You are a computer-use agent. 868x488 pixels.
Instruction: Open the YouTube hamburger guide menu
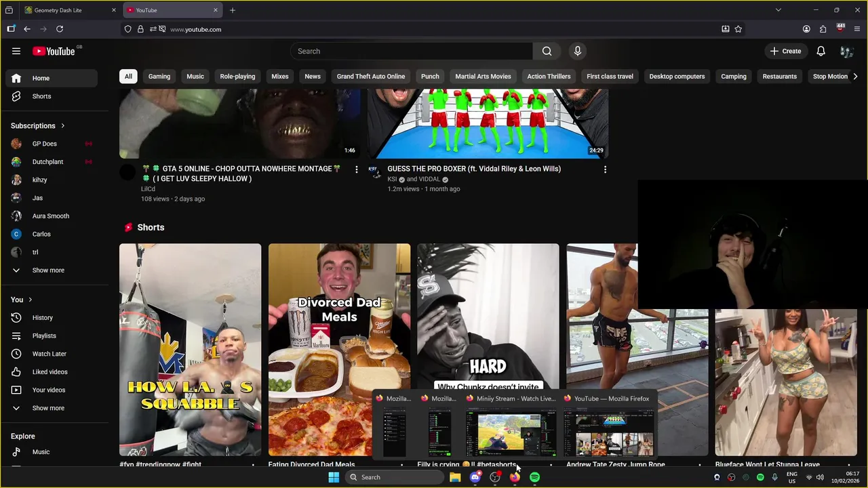coord(16,51)
